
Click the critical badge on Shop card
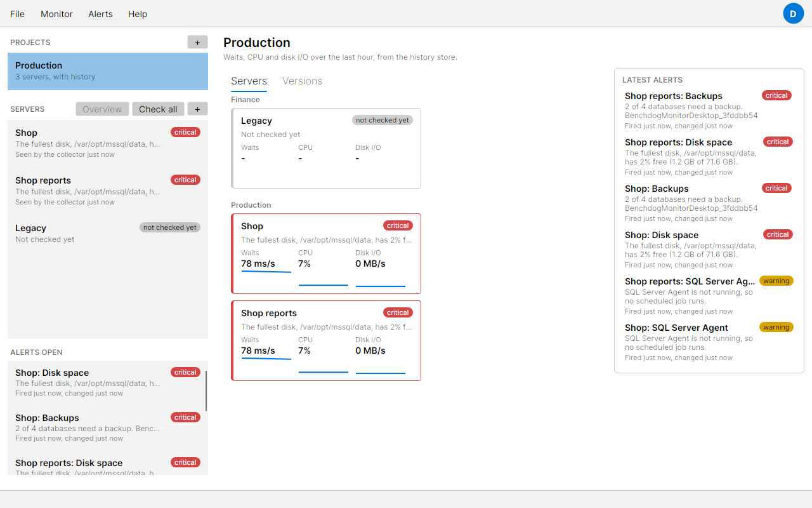tap(398, 225)
